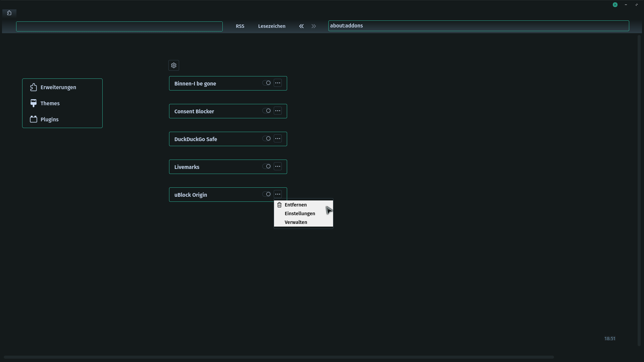Viewport: 644px width, 362px height.
Task: Click the forward double-chevron icon
Action: (x=314, y=26)
